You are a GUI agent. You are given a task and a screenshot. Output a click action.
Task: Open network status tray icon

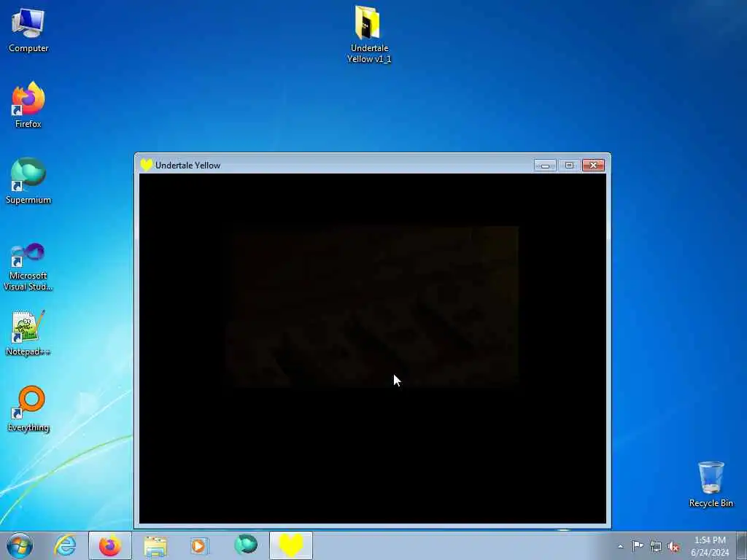point(656,547)
